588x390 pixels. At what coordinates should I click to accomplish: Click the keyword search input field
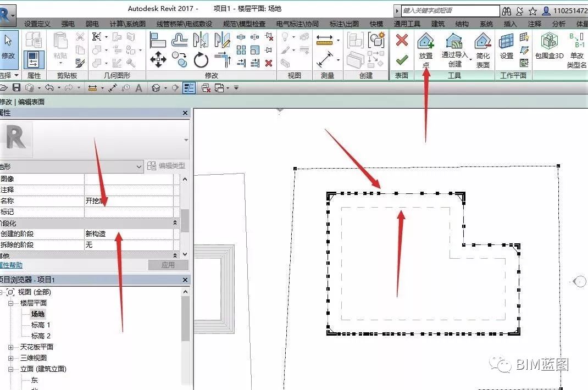[450, 10]
